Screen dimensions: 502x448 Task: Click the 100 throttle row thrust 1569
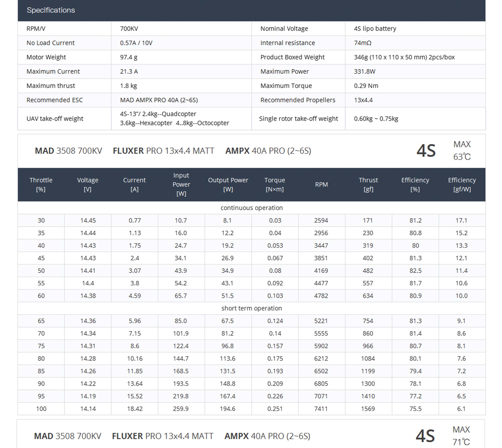pyautogui.click(x=368, y=409)
